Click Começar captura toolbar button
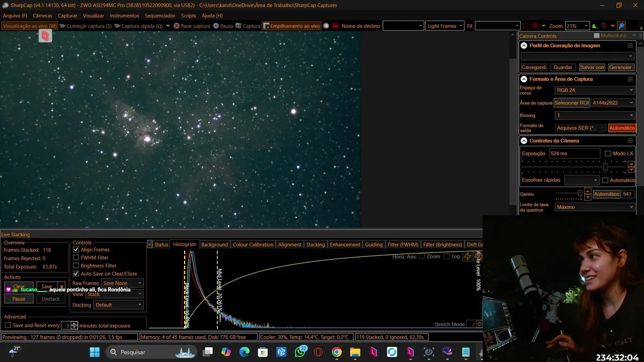This screenshot has height=362, width=644. (85, 26)
